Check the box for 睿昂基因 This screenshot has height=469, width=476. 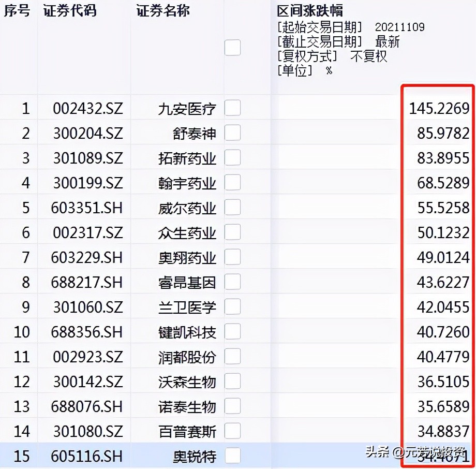tap(232, 282)
